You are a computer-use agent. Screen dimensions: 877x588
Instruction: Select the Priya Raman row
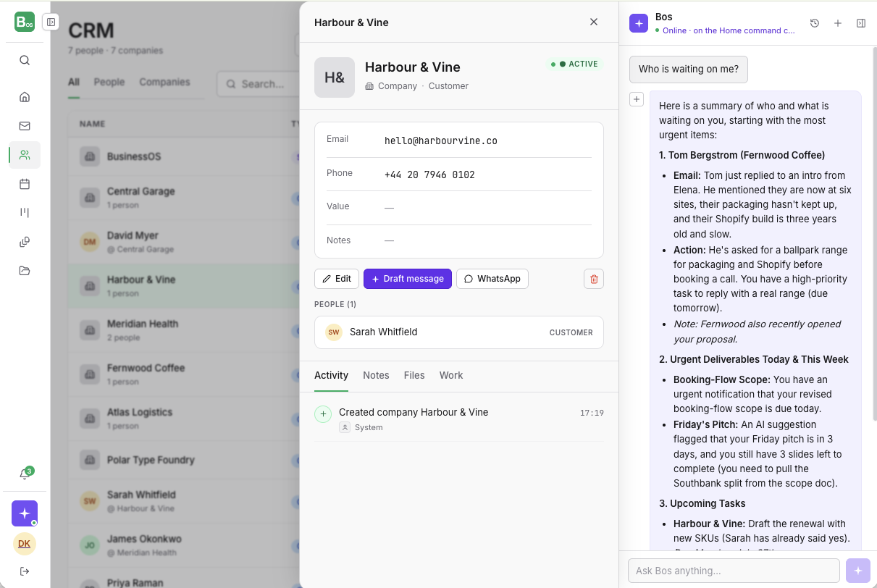pyautogui.click(x=183, y=579)
